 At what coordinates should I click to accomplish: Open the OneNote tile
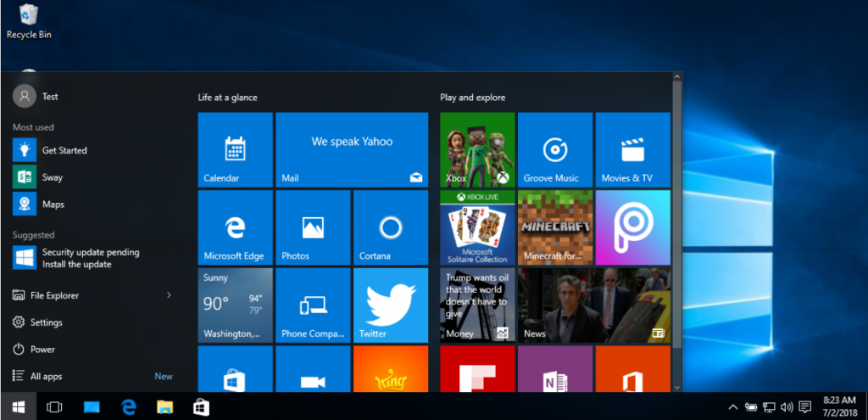pos(554,368)
